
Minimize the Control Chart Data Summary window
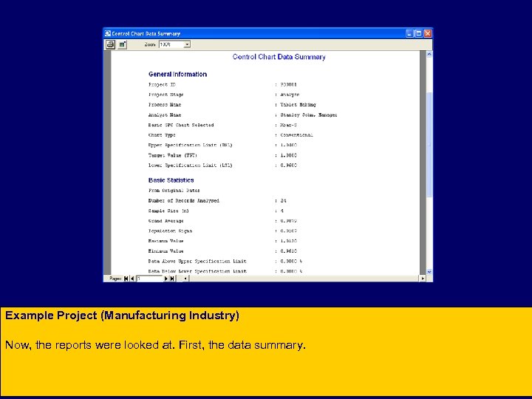point(409,33)
